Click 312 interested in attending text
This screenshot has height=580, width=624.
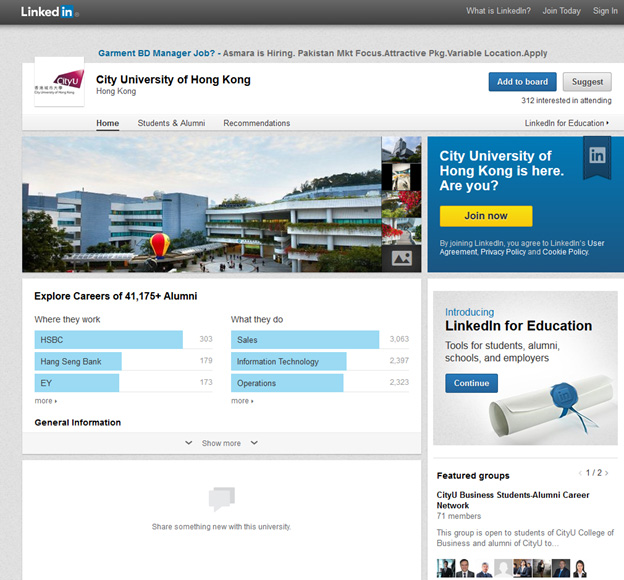tap(566, 100)
